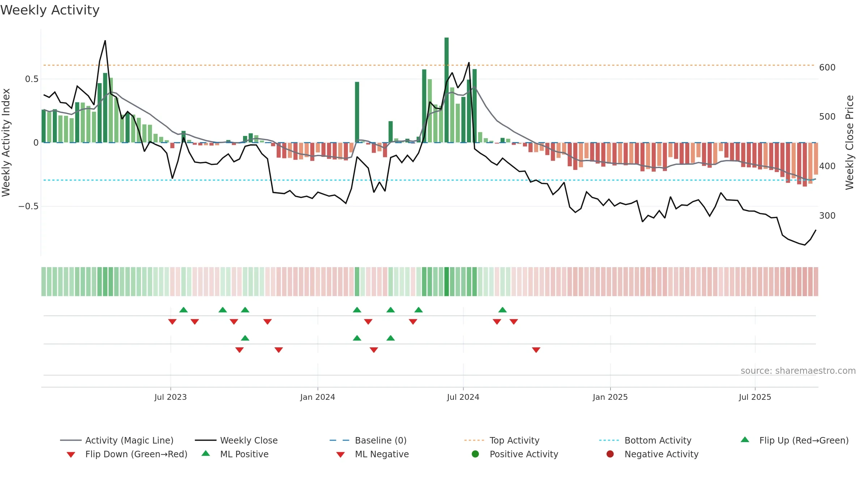Click the 400 price axis tick label

827,166
